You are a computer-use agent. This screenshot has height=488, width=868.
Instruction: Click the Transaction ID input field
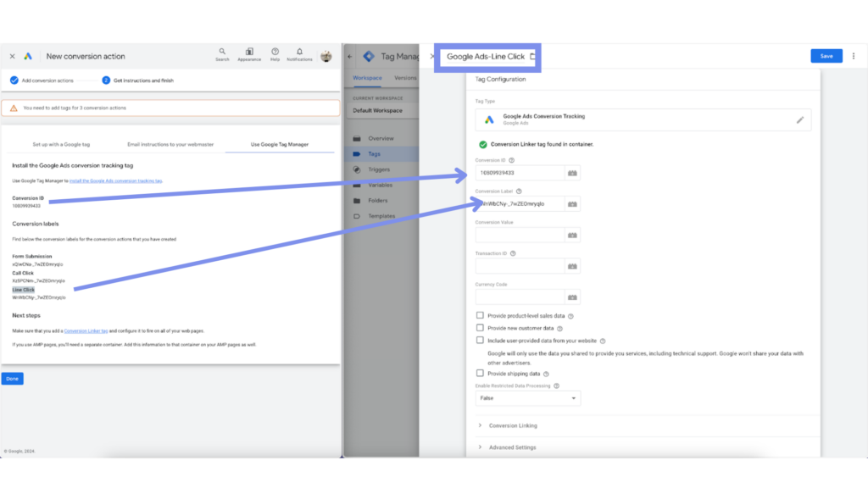(520, 266)
